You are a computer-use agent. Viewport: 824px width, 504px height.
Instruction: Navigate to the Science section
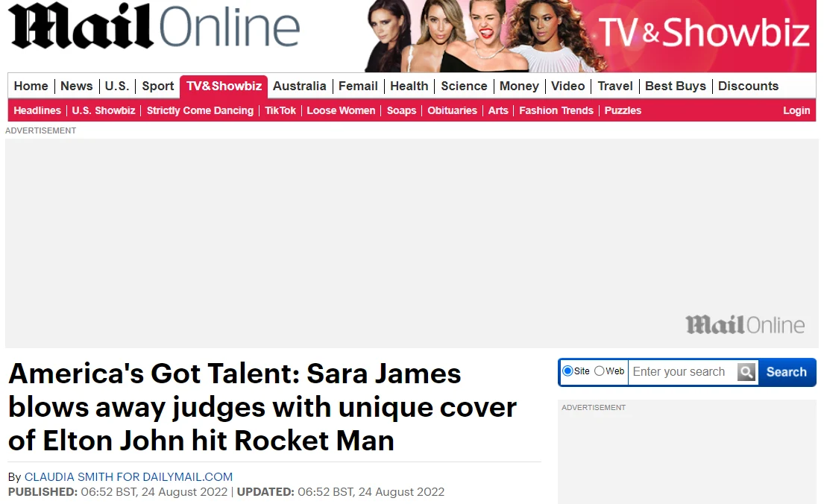tap(464, 86)
